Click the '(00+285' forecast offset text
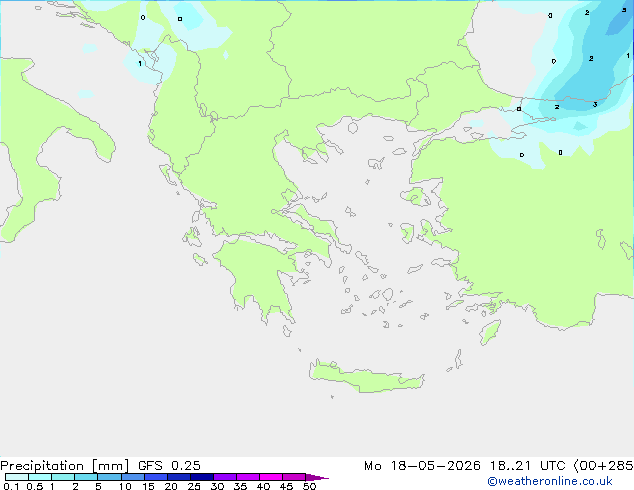The image size is (634, 490). 603,466
